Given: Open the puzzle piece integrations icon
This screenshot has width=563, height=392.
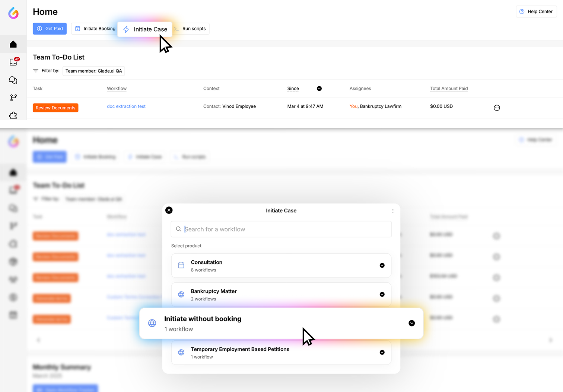Looking at the screenshot, I should click(x=13, y=115).
